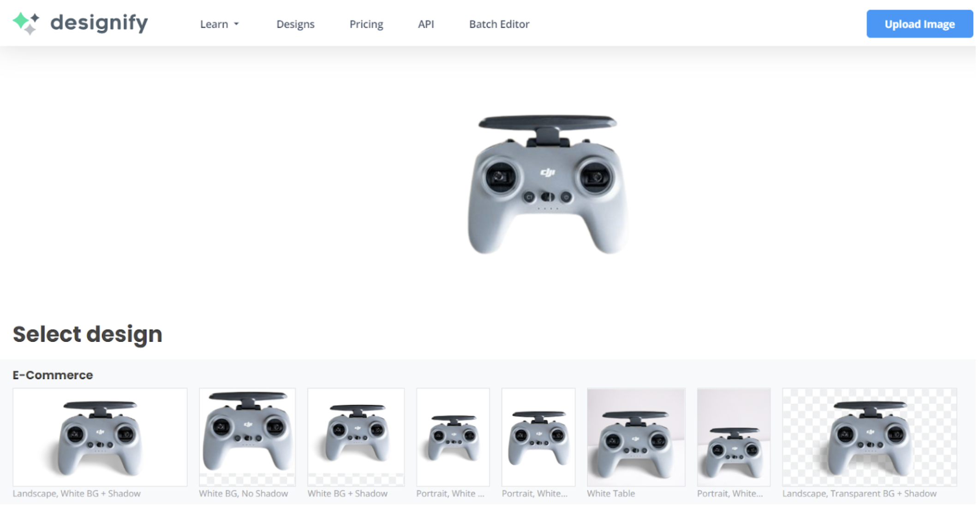Click the Designify sparkle logo icon
980x505 pixels.
pos(26,23)
